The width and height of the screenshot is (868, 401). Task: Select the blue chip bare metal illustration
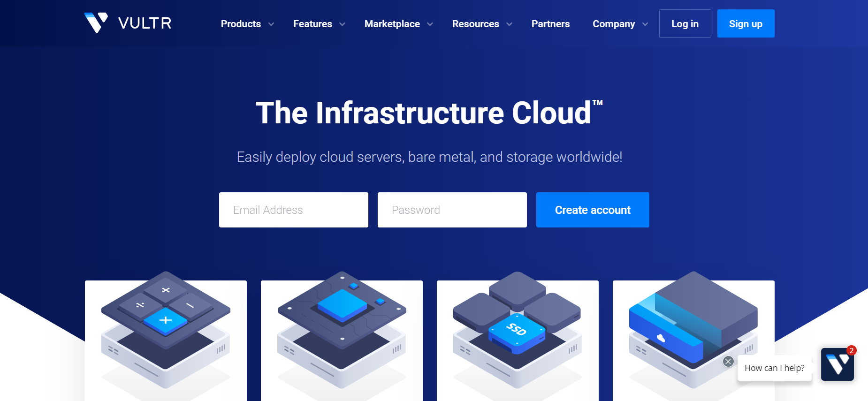(x=342, y=330)
